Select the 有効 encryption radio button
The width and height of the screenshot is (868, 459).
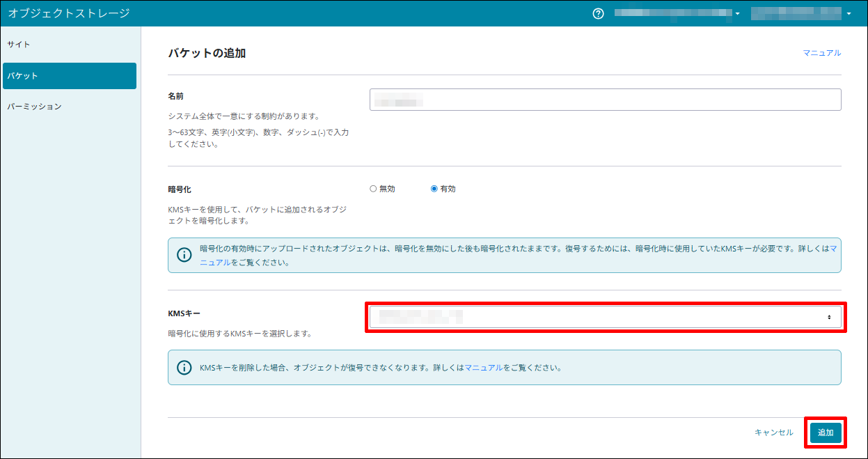click(434, 189)
